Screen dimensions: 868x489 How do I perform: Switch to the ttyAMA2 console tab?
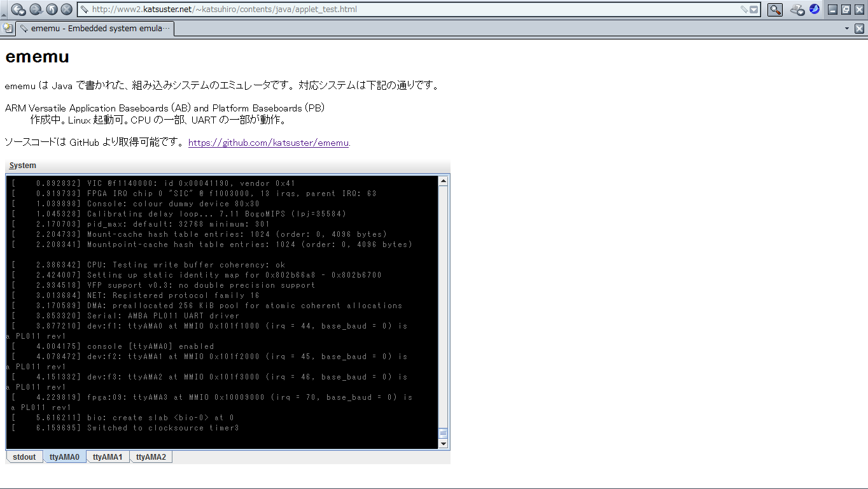point(151,457)
